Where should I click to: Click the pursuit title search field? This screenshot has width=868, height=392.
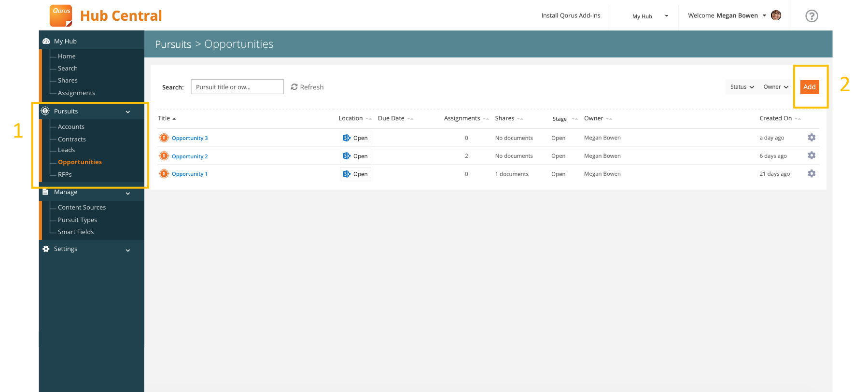pyautogui.click(x=237, y=87)
